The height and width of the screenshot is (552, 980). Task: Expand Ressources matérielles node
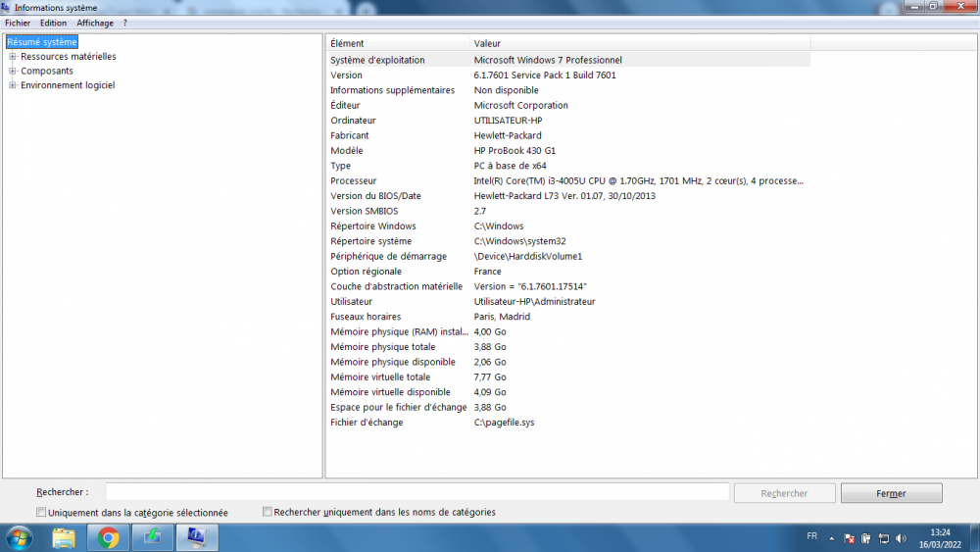point(13,56)
